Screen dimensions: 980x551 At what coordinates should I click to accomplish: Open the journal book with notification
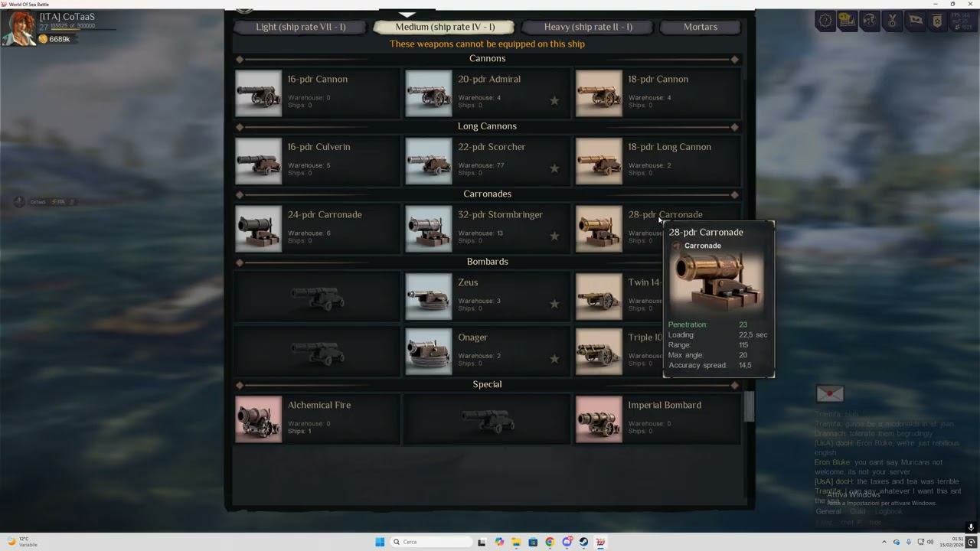(x=848, y=21)
